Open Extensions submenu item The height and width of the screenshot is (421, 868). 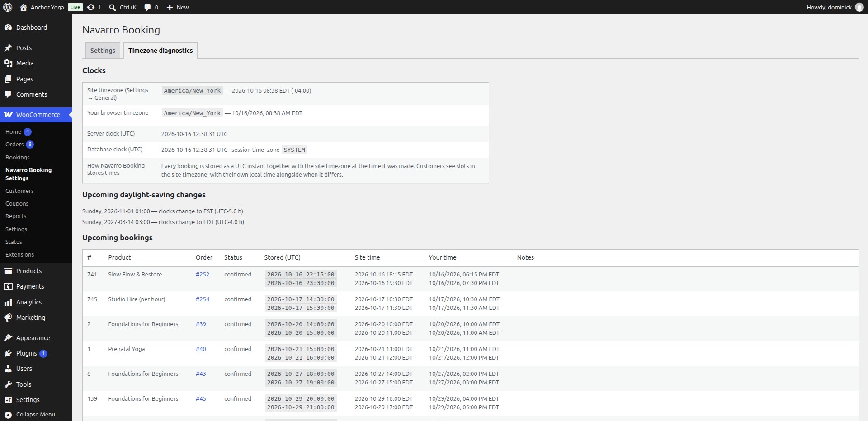click(x=19, y=255)
